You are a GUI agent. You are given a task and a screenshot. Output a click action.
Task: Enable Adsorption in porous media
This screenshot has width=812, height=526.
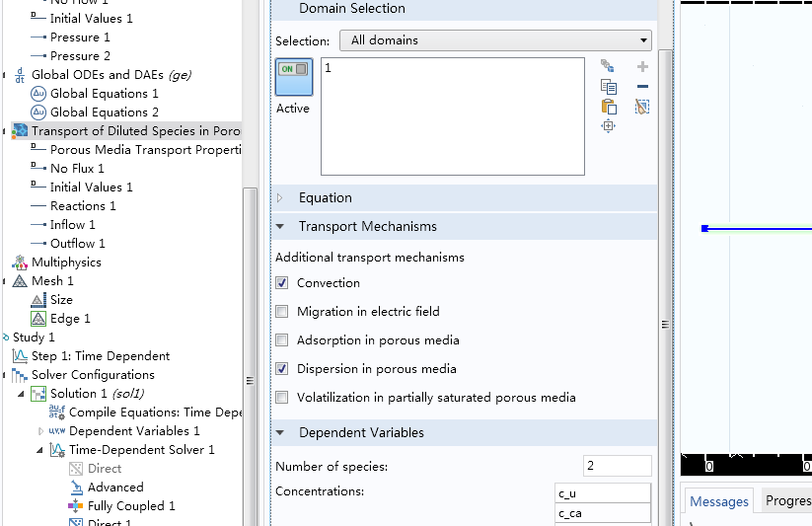tap(282, 340)
